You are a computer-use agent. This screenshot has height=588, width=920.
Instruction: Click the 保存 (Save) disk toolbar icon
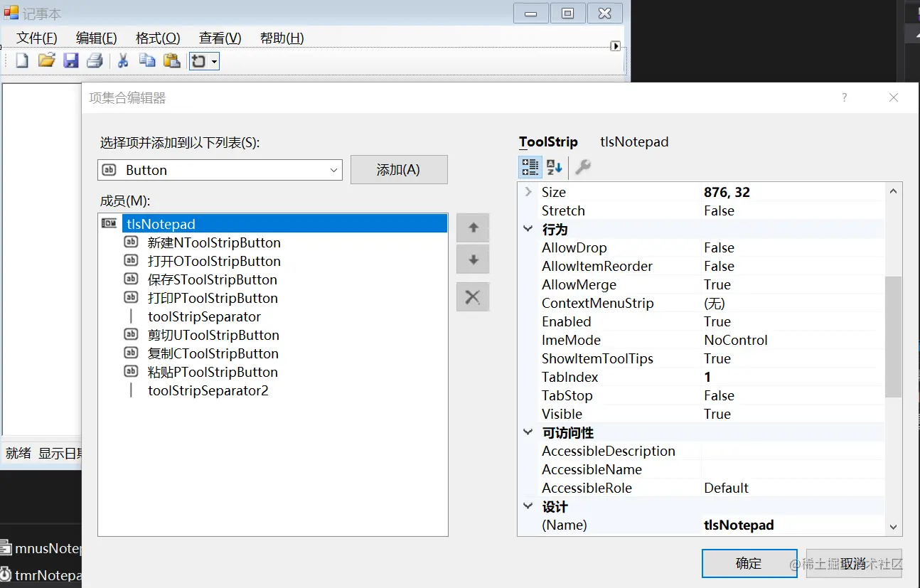click(70, 60)
